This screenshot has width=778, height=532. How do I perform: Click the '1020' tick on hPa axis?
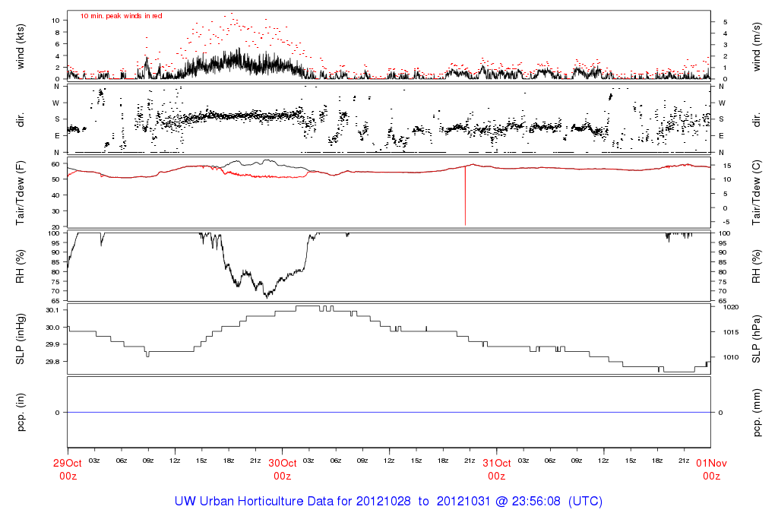click(x=731, y=307)
